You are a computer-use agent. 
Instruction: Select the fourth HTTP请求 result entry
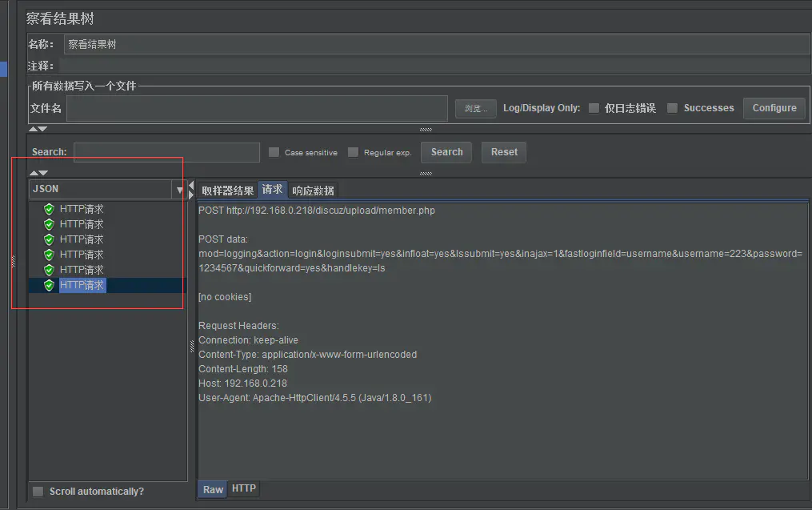click(x=82, y=255)
